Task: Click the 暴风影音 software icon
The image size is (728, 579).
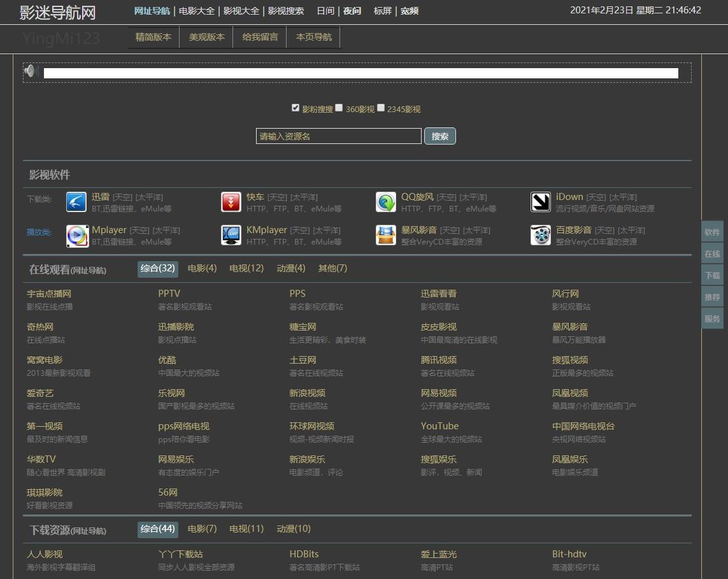Action: click(x=386, y=235)
